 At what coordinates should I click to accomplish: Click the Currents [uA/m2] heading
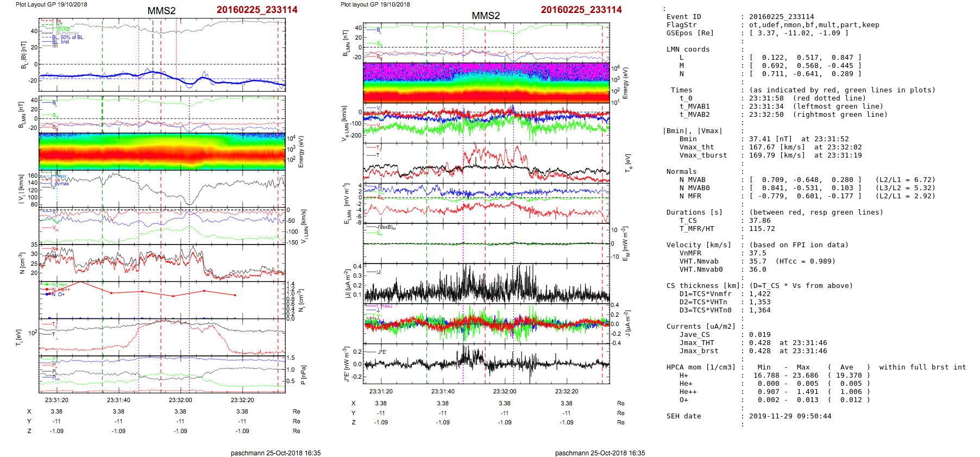tap(701, 327)
